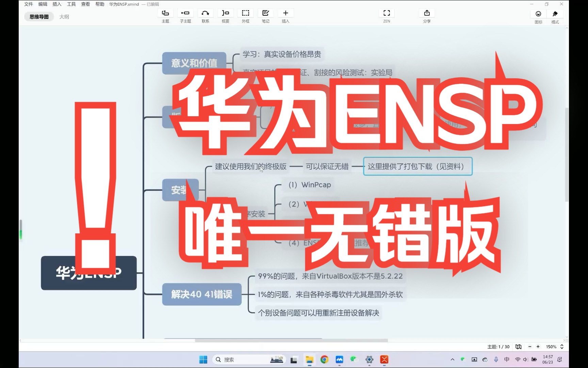Viewport: 588px width, 368px height.
Task: Open the XMind app on the taskbar
Action: point(384,359)
